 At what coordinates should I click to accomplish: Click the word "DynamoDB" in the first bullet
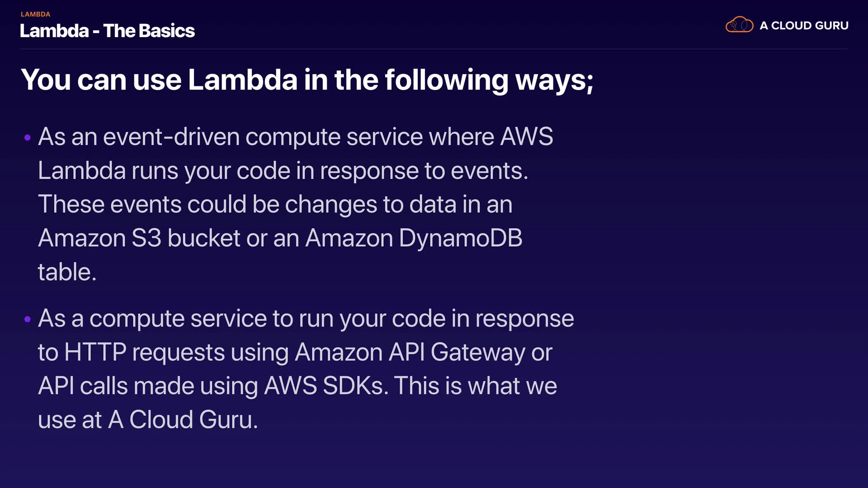point(460,238)
